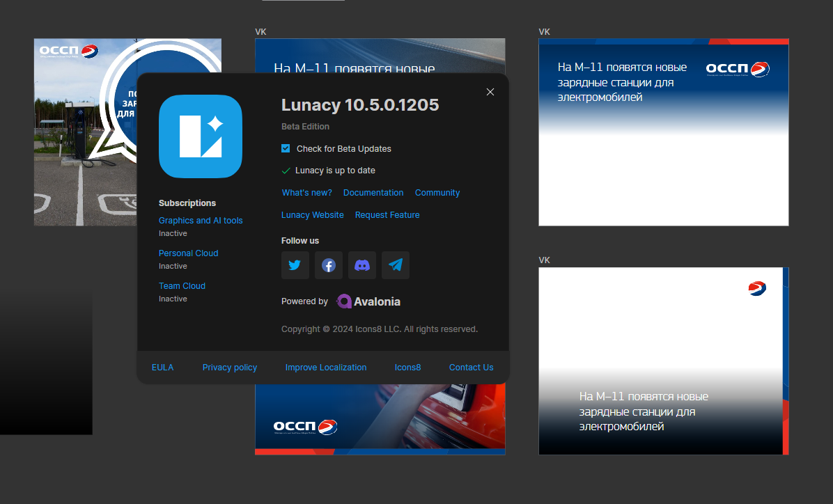Open the Improve Localization link
The height and width of the screenshot is (504, 833).
click(x=326, y=368)
